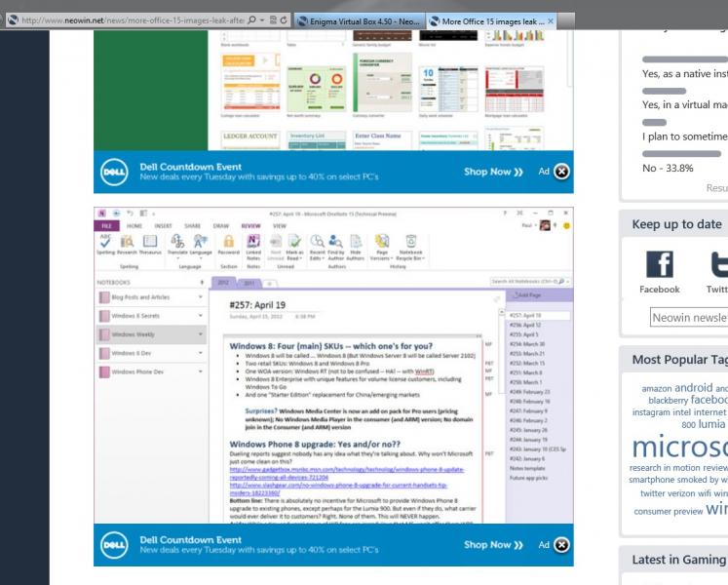728x585 pixels.
Task: Click the Next Unread icon
Action: tap(276, 241)
